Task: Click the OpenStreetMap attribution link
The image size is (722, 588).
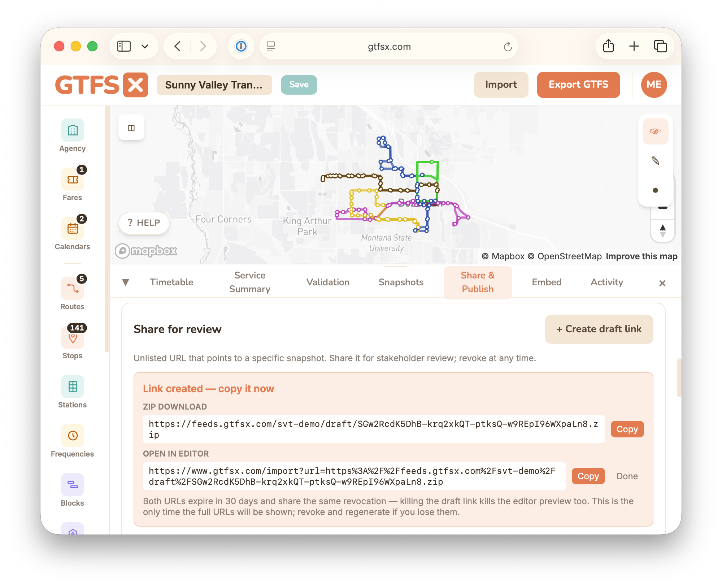Action: pyautogui.click(x=565, y=256)
